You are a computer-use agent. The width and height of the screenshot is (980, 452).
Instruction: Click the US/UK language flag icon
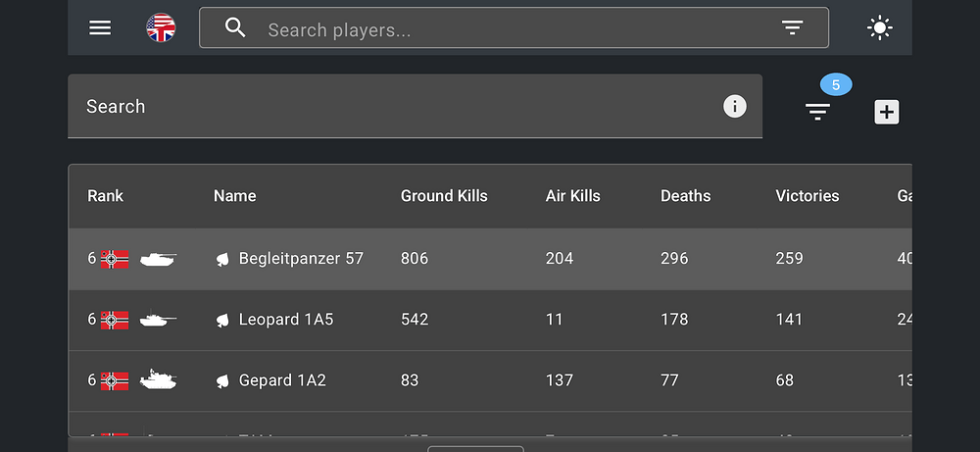tap(161, 27)
